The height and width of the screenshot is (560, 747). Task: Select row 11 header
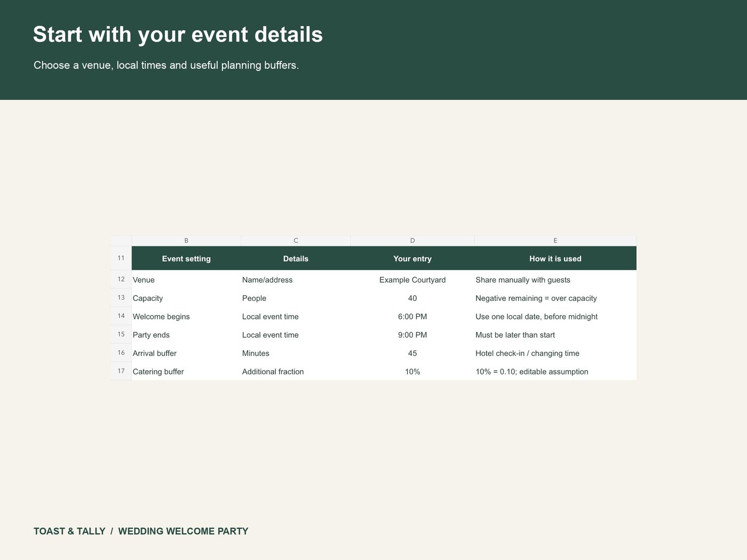[x=121, y=258]
